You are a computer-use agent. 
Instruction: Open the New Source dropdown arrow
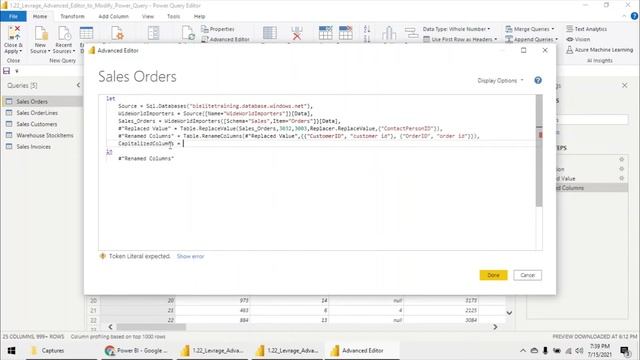point(49,51)
